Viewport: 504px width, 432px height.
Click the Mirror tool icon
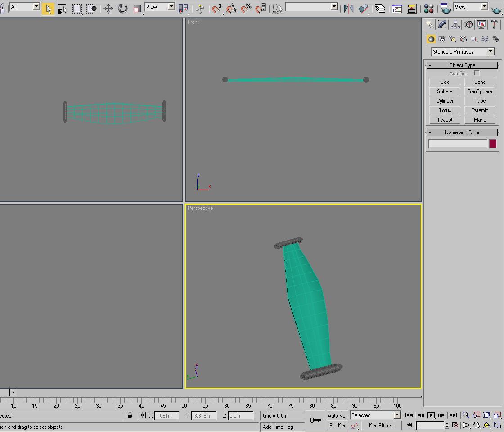(x=348, y=9)
